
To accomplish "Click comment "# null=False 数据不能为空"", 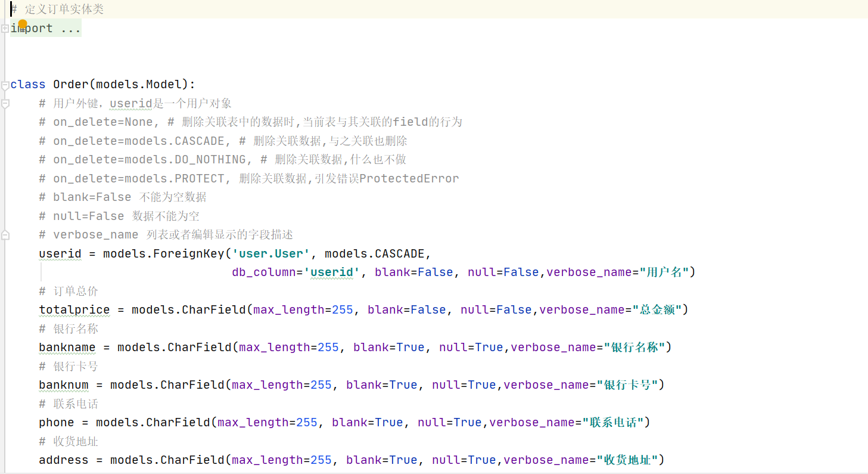I will tap(119, 216).
